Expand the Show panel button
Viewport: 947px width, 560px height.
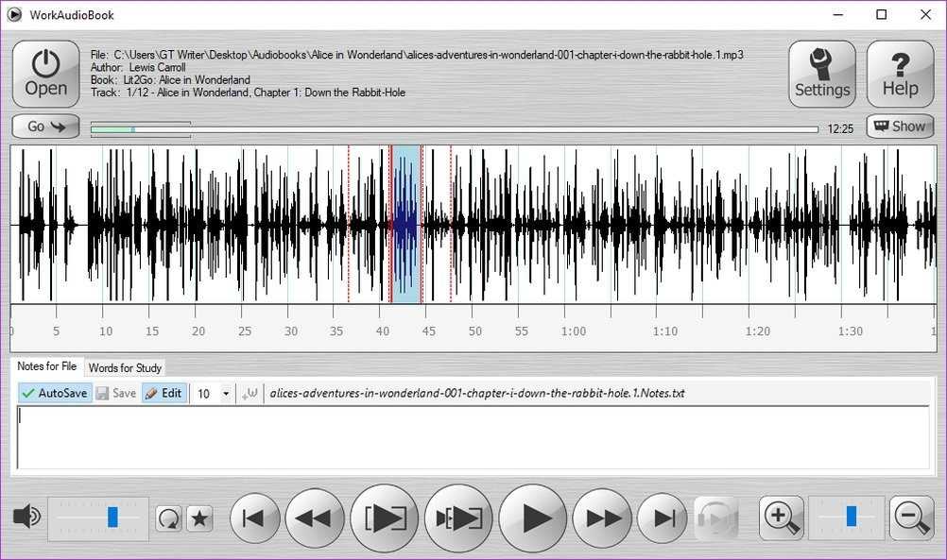pos(900,127)
